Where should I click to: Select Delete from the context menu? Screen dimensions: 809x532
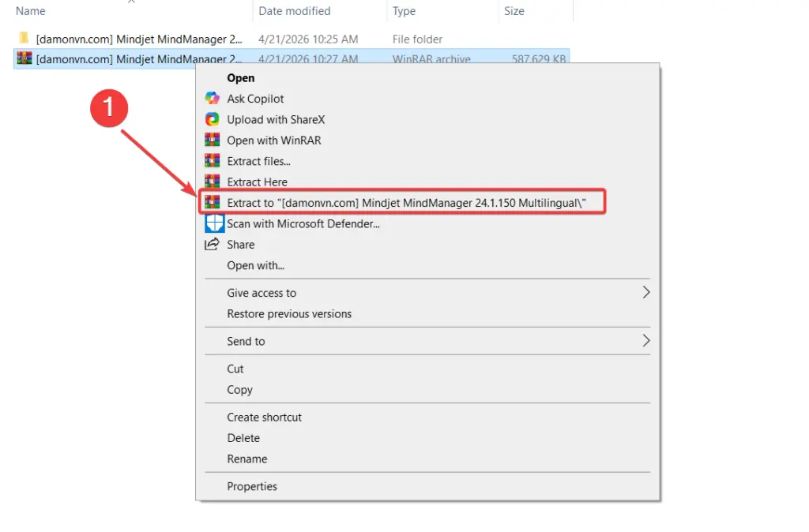[x=243, y=438]
